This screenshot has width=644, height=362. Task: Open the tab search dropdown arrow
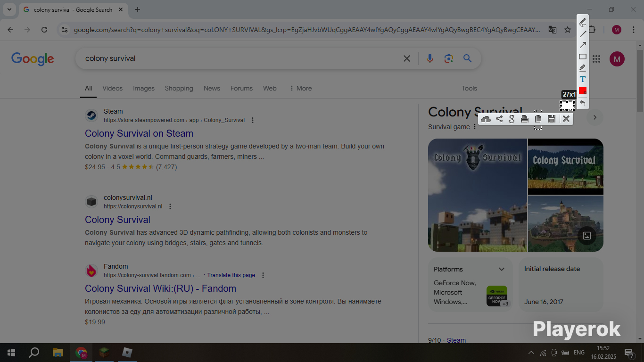pos(9,9)
